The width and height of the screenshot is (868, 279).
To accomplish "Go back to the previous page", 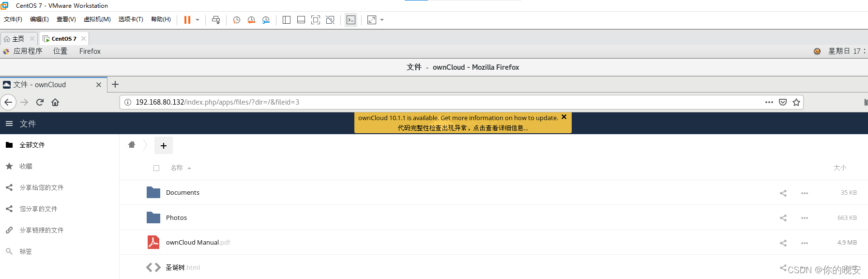I will 8,102.
